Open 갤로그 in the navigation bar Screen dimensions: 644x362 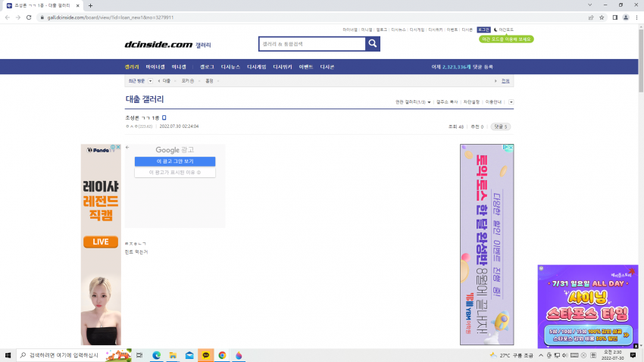click(x=207, y=67)
